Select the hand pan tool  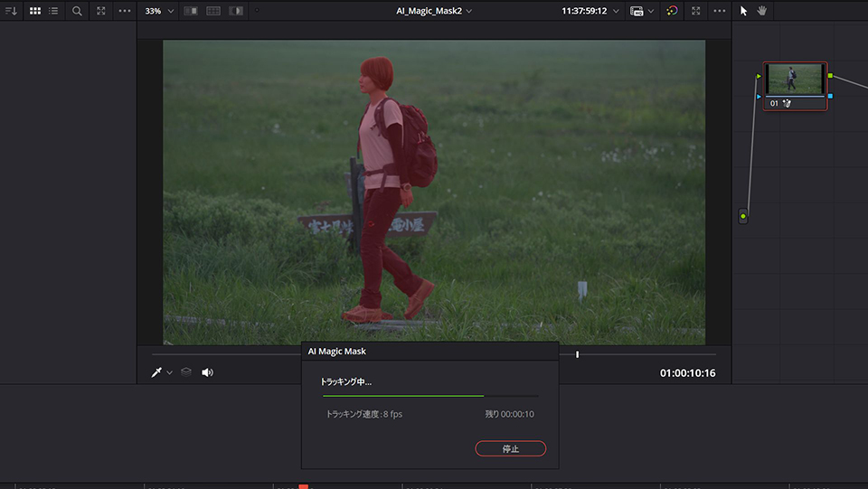point(761,11)
